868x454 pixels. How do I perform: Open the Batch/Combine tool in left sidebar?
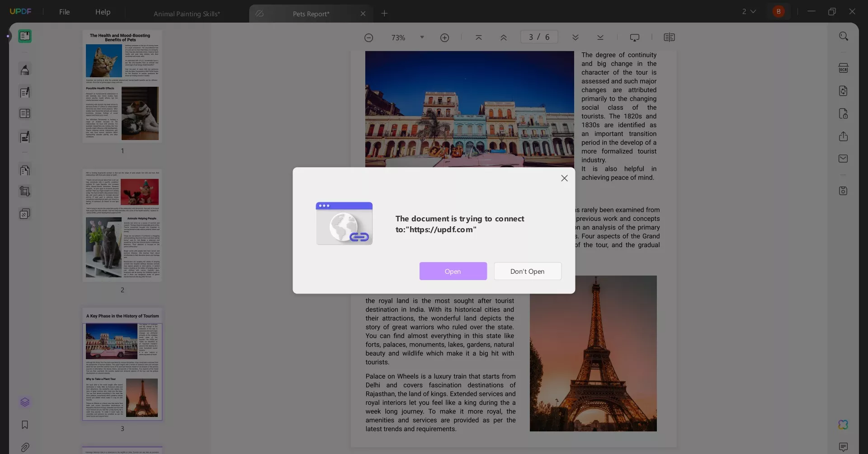pos(25,214)
